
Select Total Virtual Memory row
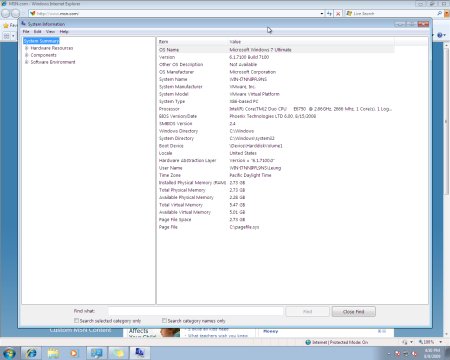click(x=276, y=205)
